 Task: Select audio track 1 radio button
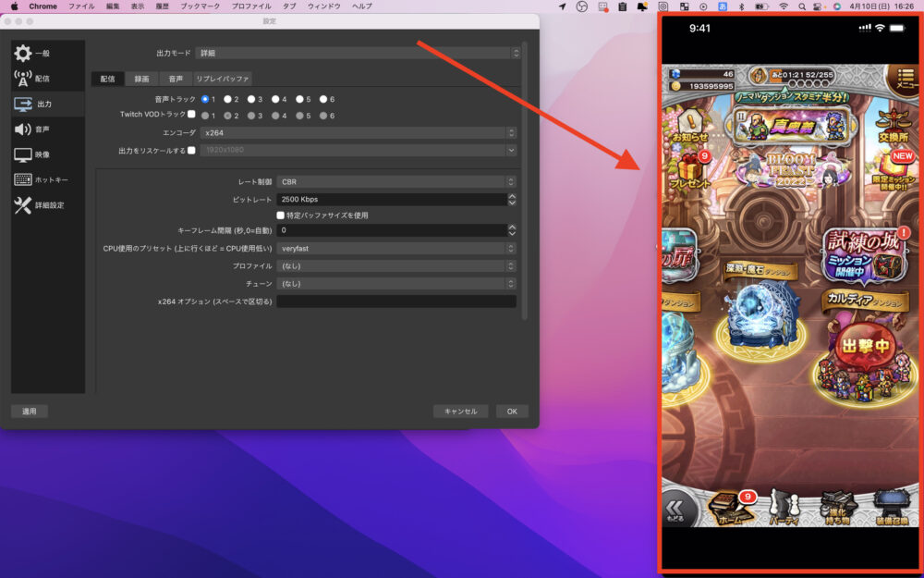tap(205, 99)
